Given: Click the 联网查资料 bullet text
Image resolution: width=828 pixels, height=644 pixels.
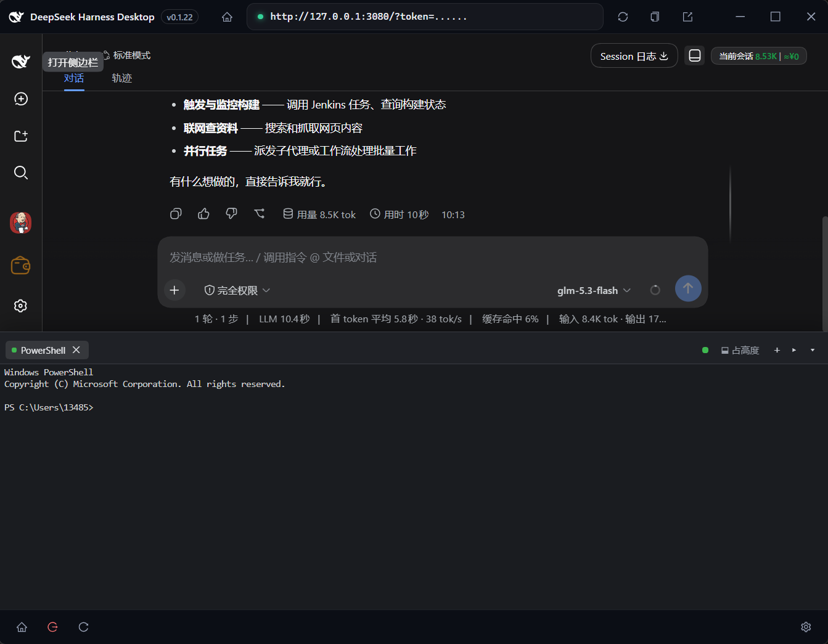Looking at the screenshot, I should point(211,128).
